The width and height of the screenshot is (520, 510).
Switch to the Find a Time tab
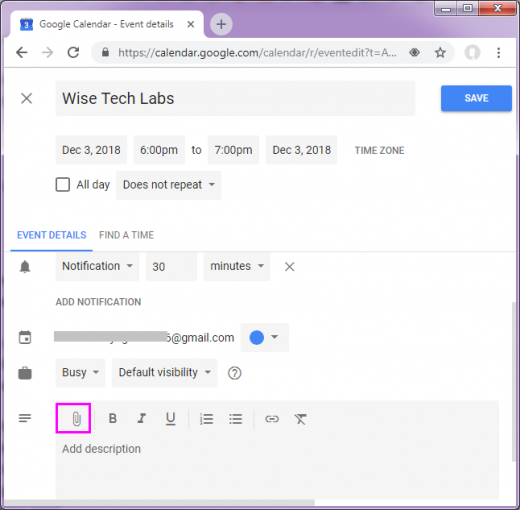(x=126, y=235)
